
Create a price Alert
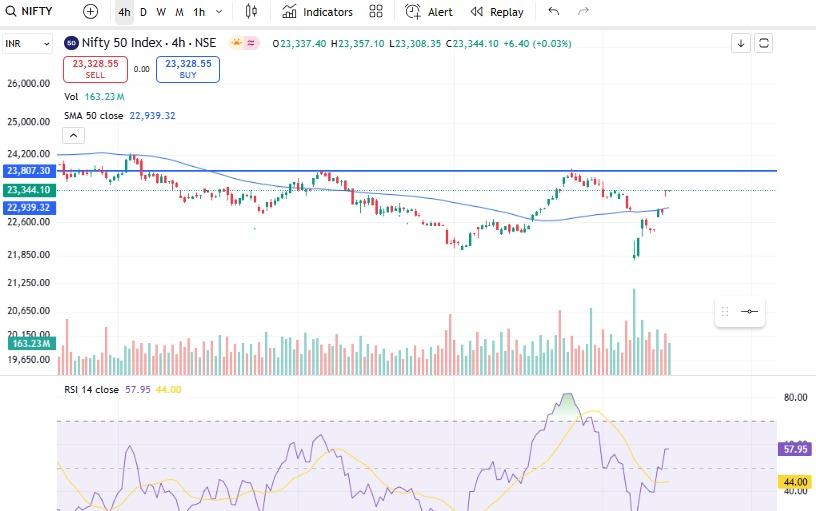pyautogui.click(x=429, y=11)
